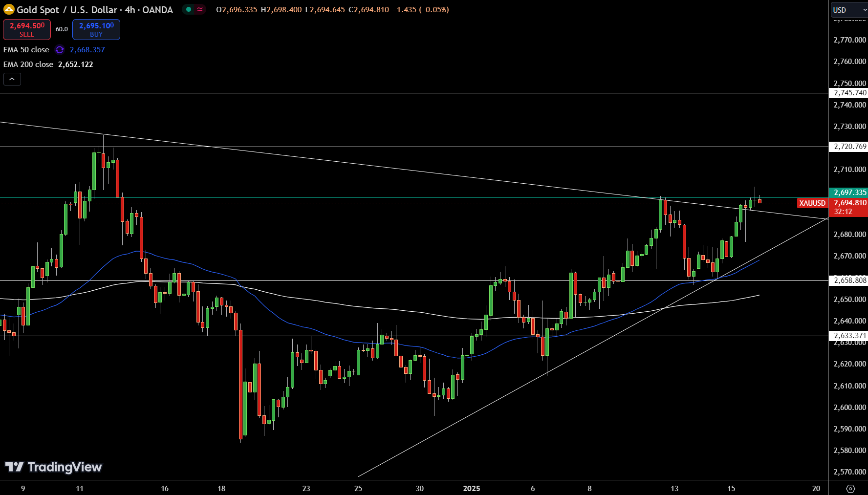
Task: Click the 2025 date label on time axis
Action: pos(472,488)
